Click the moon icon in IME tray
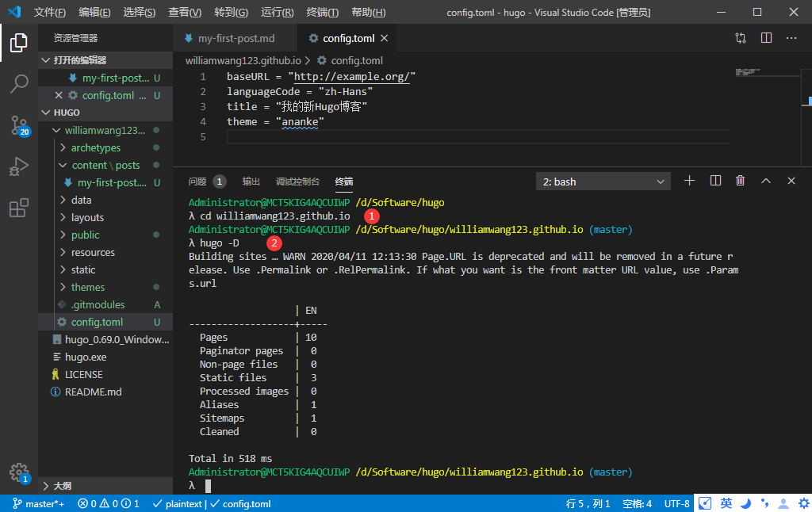Screen dimensions: 812x512 [x=745, y=503]
